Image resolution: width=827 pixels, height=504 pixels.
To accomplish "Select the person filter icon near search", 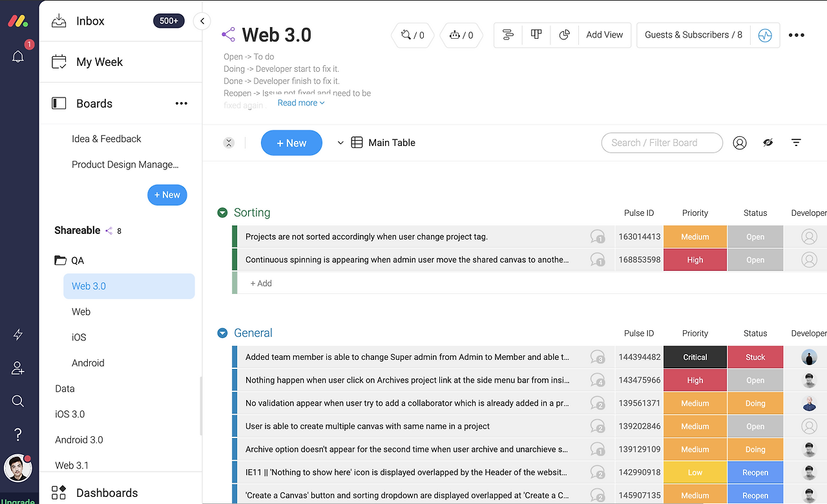I will click(x=740, y=142).
